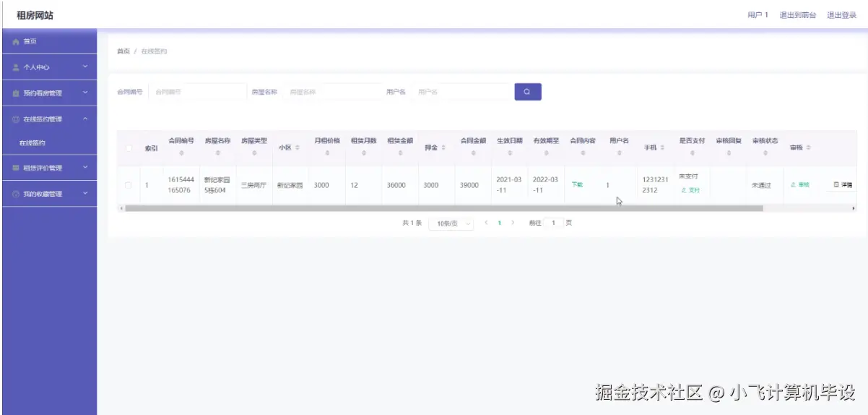868x415 pixels.
Task: Click the 详情 details button
Action: 843,185
